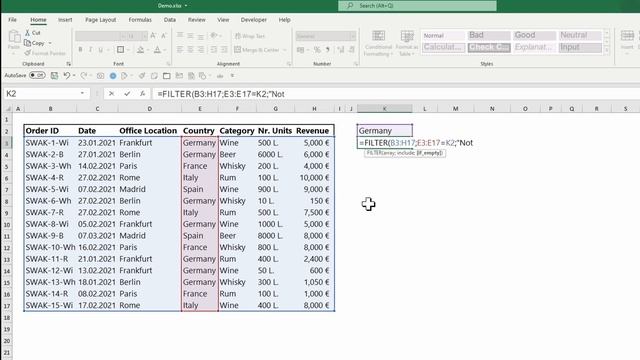Click the Save icon in Quick Access
This screenshot has height=360, width=640.
click(x=54, y=76)
